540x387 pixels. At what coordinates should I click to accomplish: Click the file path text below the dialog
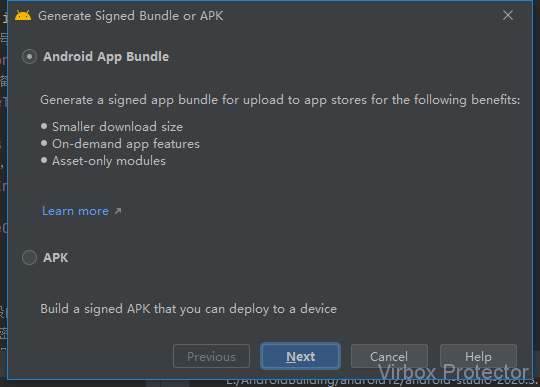[382, 381]
